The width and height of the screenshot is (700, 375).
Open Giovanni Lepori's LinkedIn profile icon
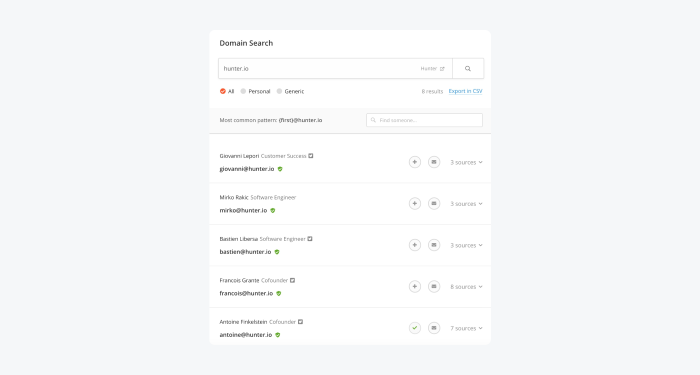(311, 156)
